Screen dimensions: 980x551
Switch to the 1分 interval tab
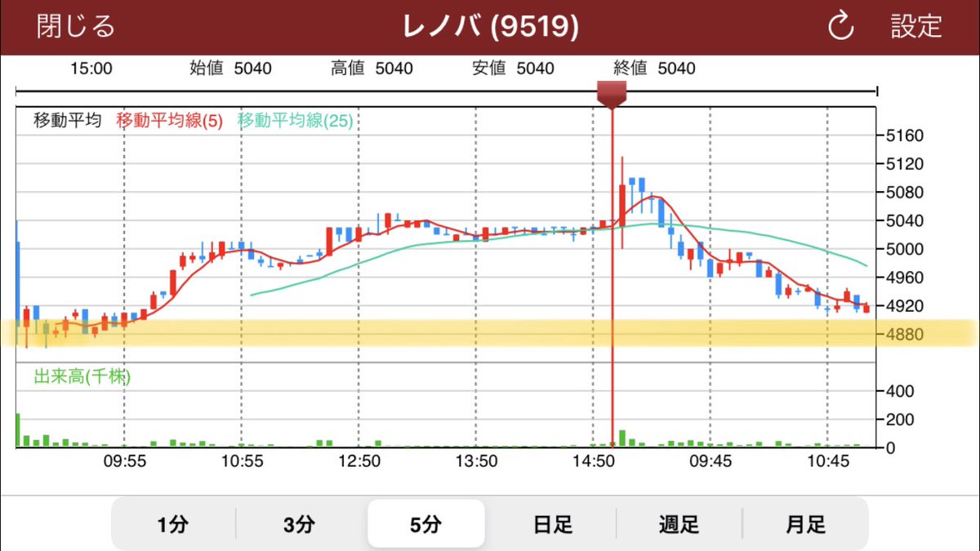tap(173, 525)
